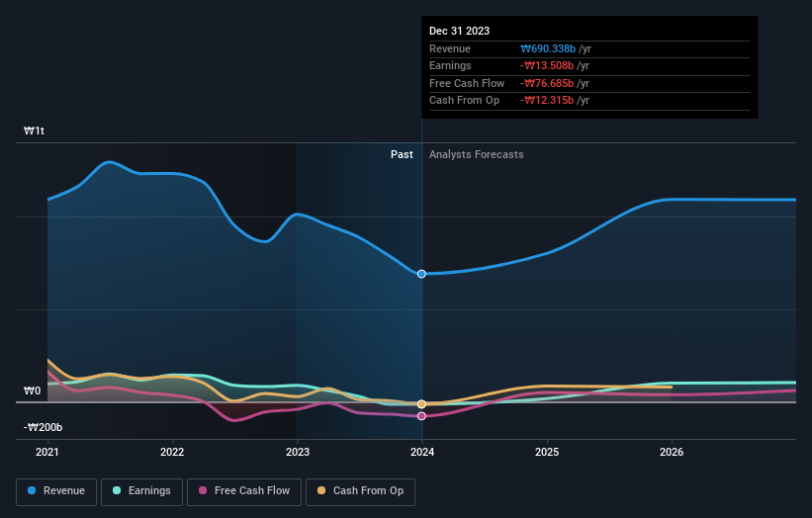812x518 pixels.
Task: Select the pink Free Cash Flow marker at 2024
Action: click(421, 416)
